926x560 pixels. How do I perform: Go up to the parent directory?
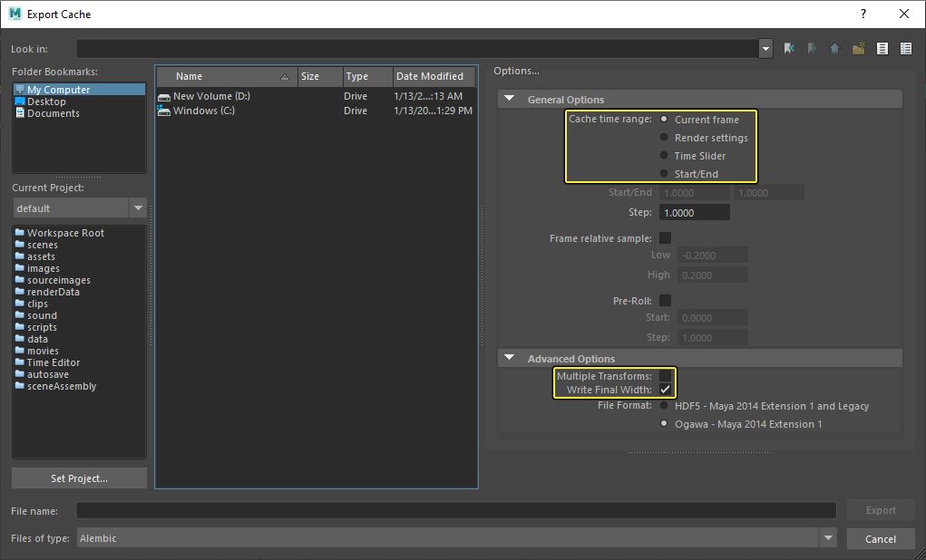[834, 48]
